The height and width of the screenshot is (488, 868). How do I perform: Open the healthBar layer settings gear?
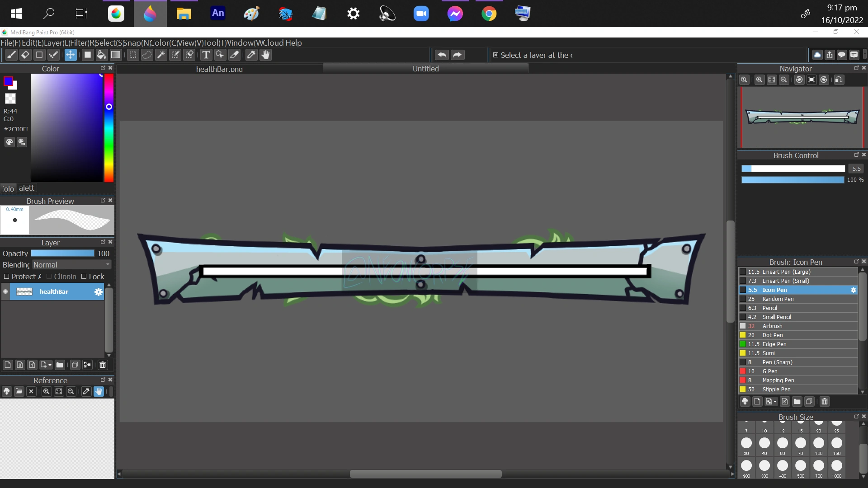[98, 292]
